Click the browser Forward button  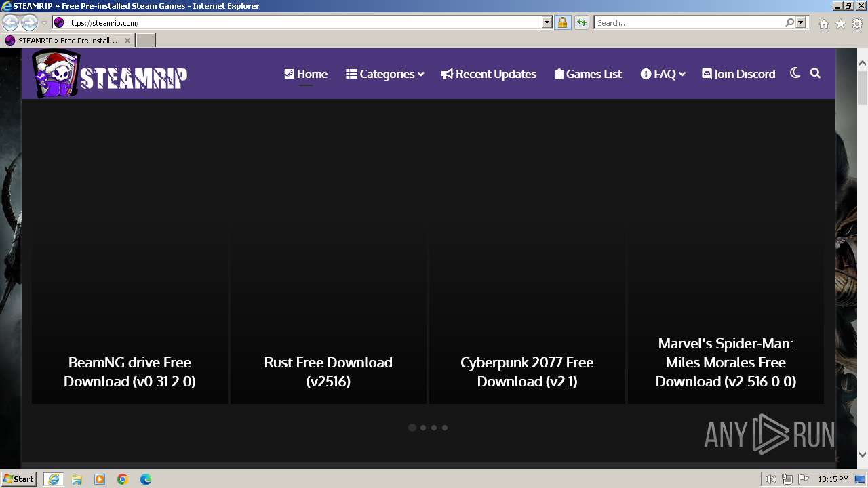point(29,22)
